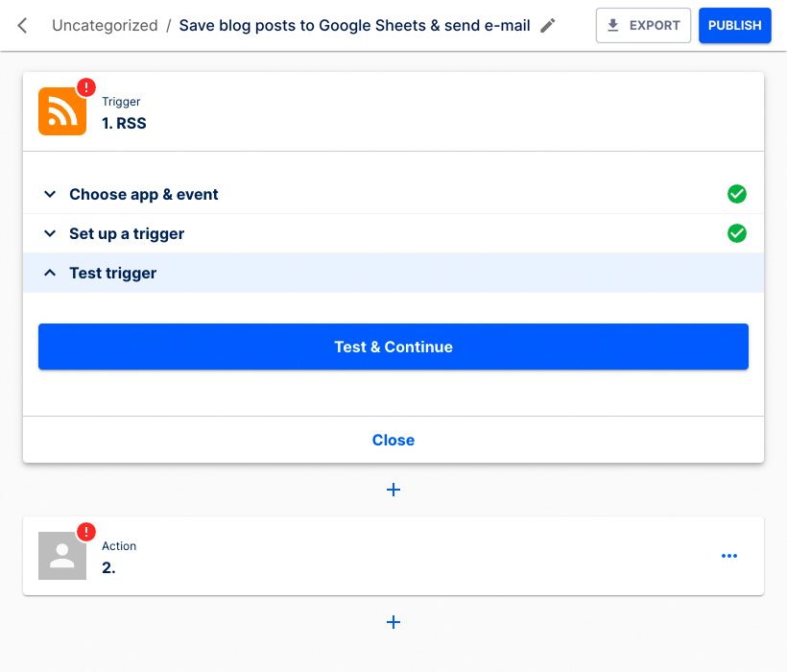
Task: Click the back arrow to leave the editor
Action: point(21,25)
